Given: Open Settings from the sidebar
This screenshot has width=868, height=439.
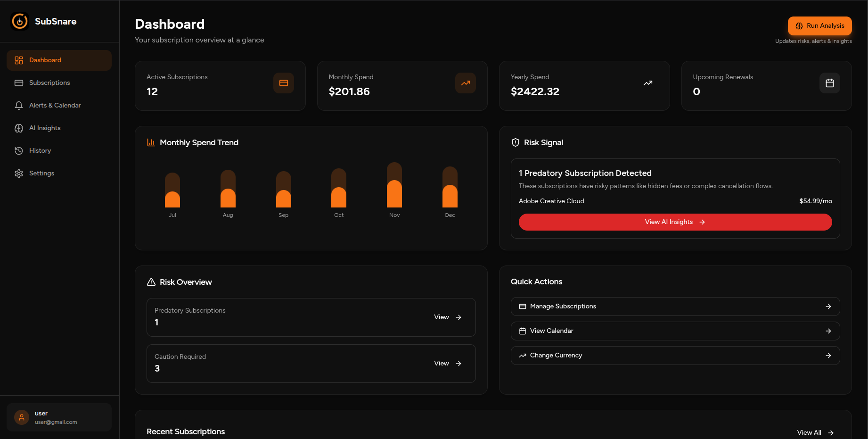Looking at the screenshot, I should 59,174.
